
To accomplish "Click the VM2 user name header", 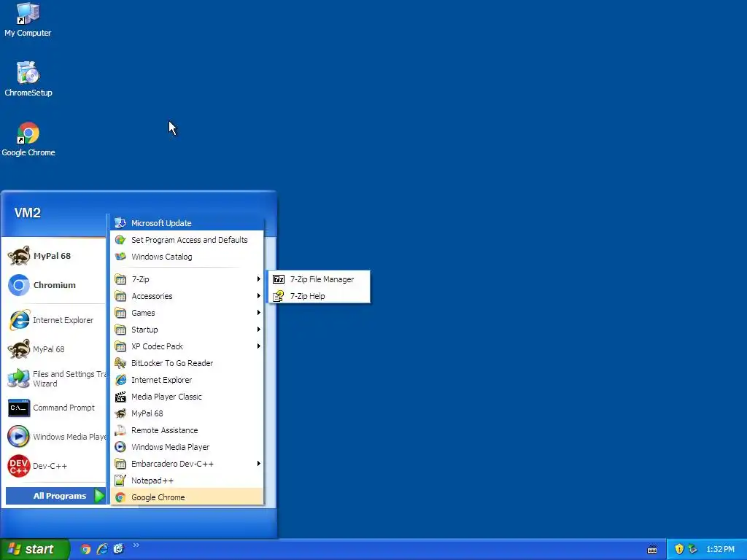I will click(x=28, y=213).
